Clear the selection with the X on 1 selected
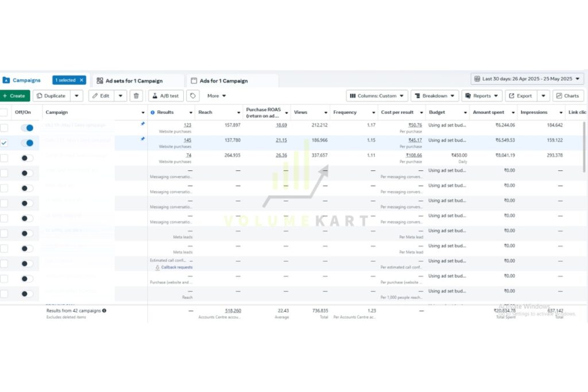The image size is (588, 392). [x=82, y=80]
